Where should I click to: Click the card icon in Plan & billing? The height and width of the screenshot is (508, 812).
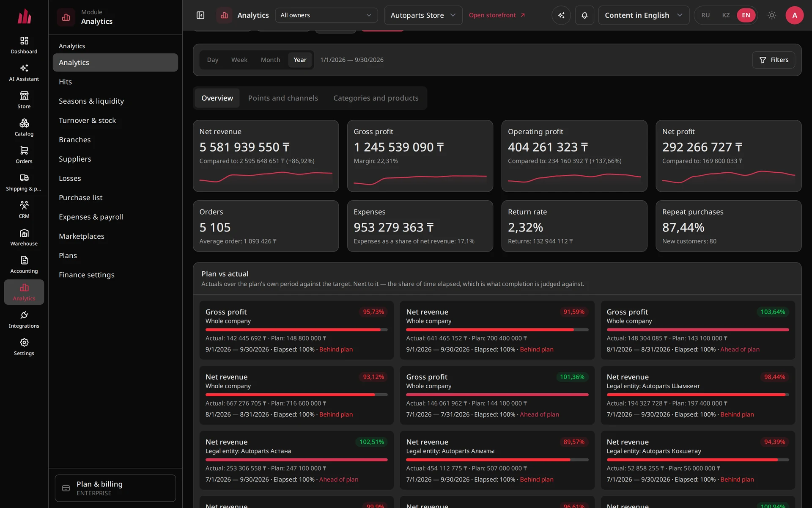pyautogui.click(x=66, y=488)
